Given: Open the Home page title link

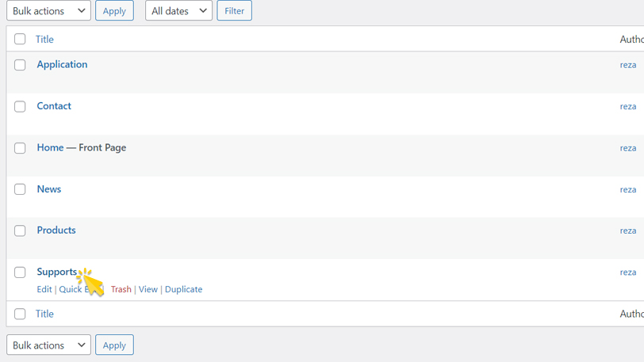Looking at the screenshot, I should click(x=50, y=147).
